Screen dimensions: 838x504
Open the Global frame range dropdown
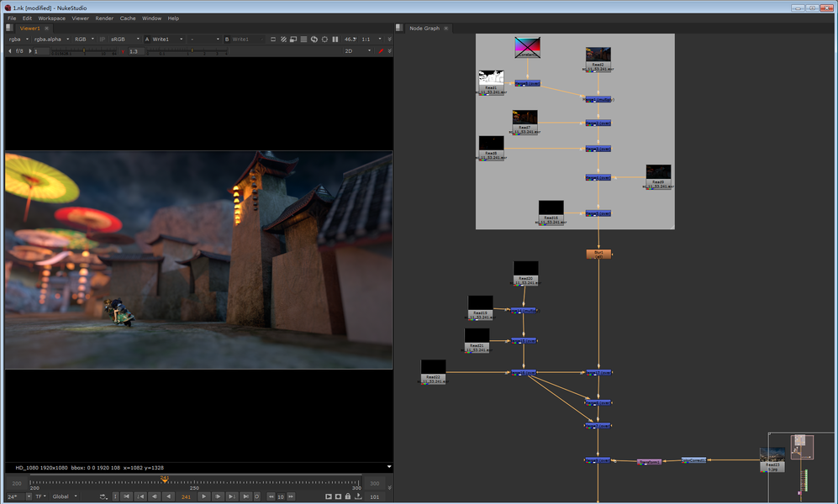66,496
